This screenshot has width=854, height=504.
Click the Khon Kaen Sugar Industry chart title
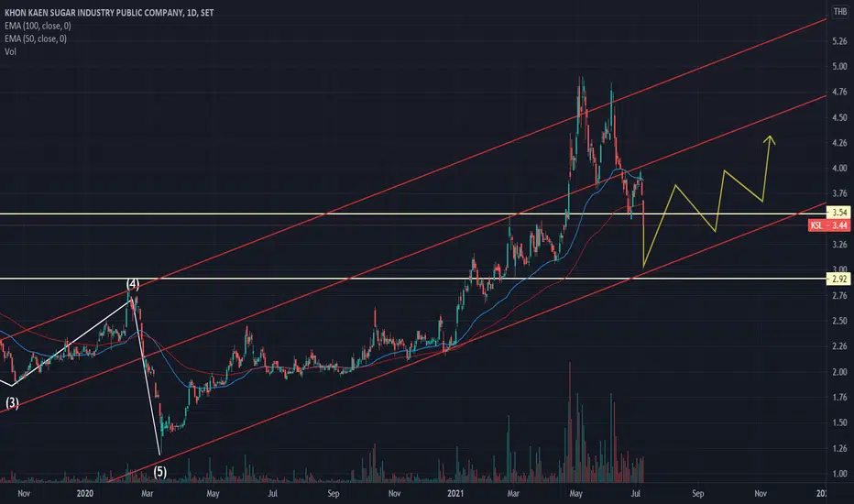109,13
